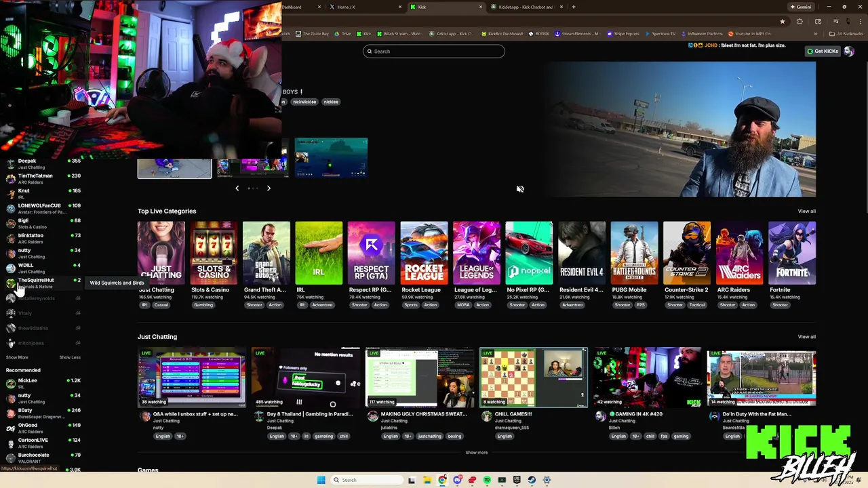
Task: Open the Billeh Stream bookmark
Action: pyautogui.click(x=399, y=33)
